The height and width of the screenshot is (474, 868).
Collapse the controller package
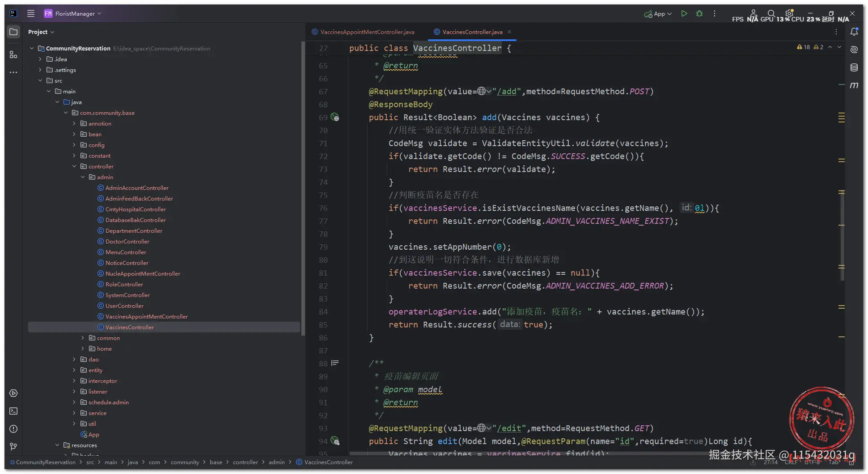[74, 166]
